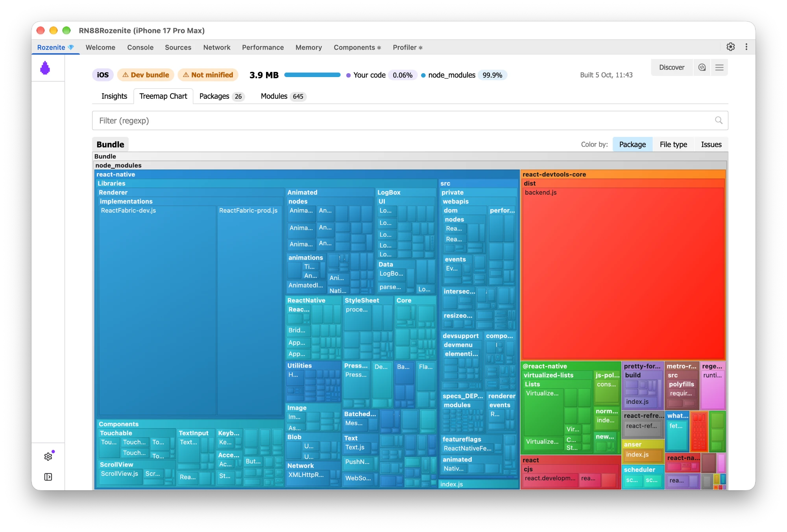Open the purple Rozenite plugin icon in sidebar

(45, 68)
